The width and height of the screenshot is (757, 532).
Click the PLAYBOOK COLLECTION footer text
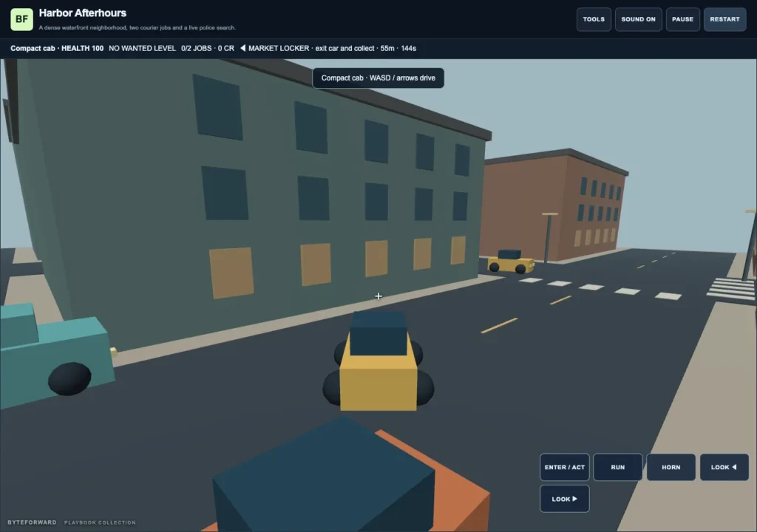(100, 522)
